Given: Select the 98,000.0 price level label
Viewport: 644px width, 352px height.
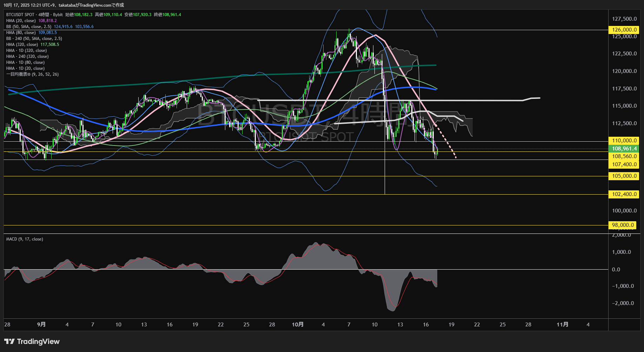Looking at the screenshot, I should coord(623,225).
